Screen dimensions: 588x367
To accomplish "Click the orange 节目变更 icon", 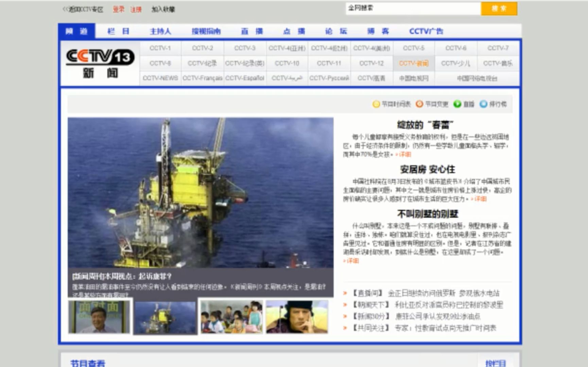I will pyautogui.click(x=419, y=104).
